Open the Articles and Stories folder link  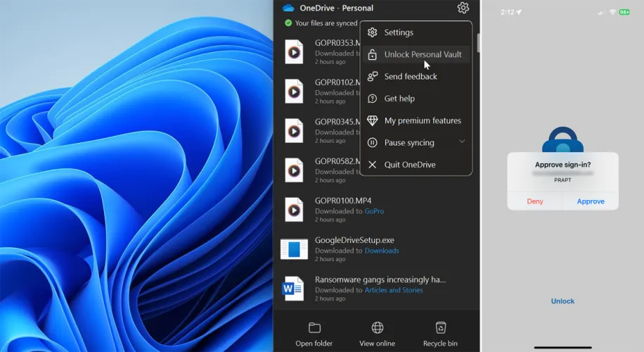(394, 290)
